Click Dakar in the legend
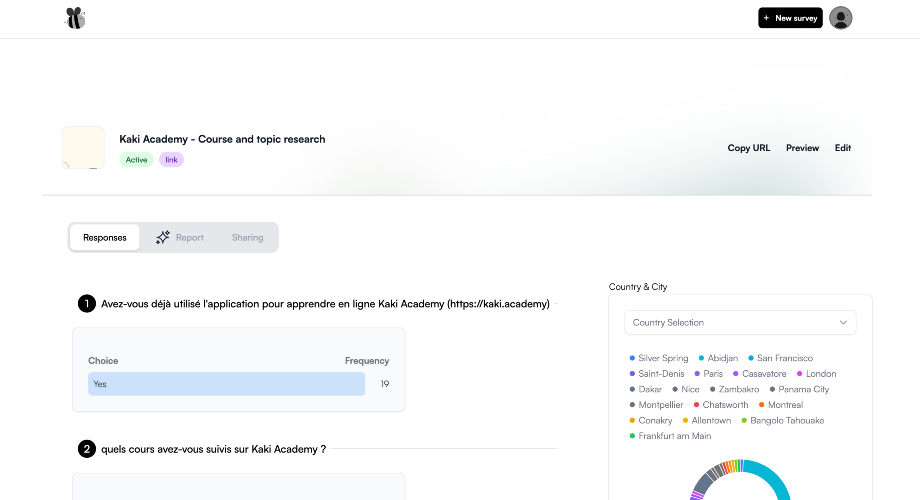 point(645,389)
